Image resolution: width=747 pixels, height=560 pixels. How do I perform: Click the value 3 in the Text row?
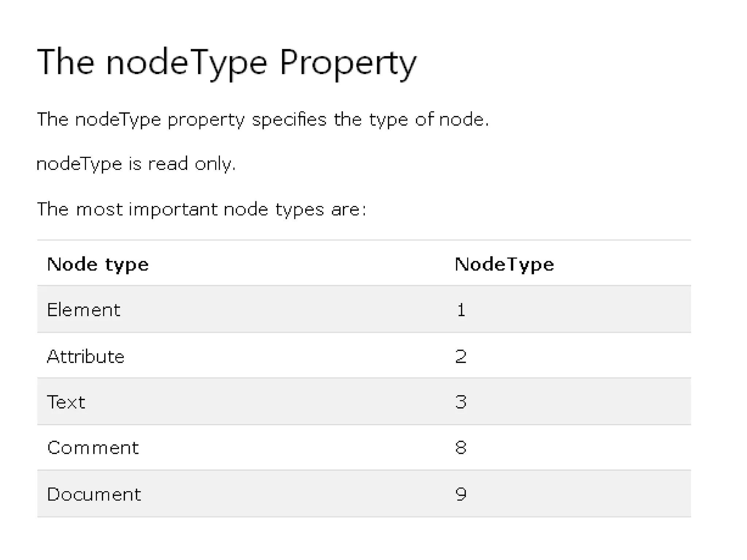pyautogui.click(x=461, y=402)
